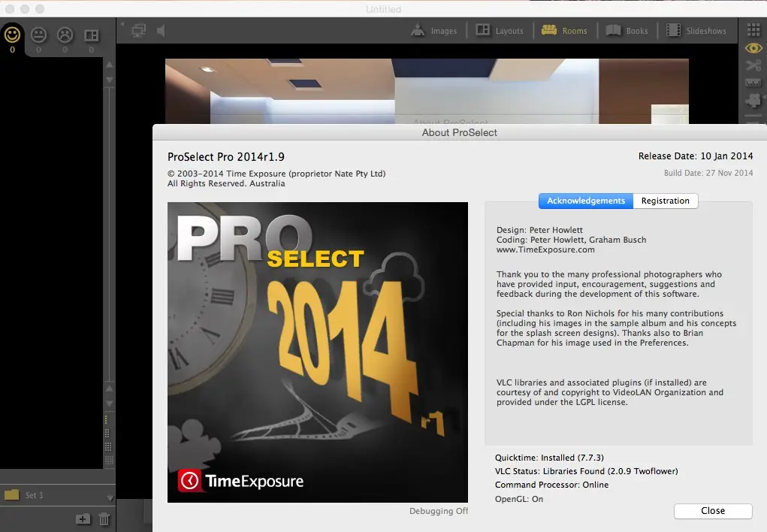Switch to the Layouts view
The image size is (767, 532).
[x=500, y=31]
